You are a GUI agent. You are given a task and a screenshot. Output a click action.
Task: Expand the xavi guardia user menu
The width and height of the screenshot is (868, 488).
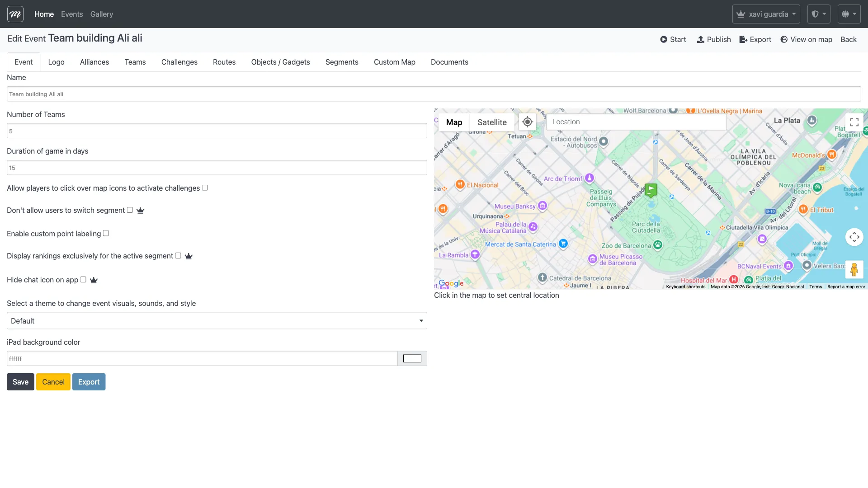point(766,14)
